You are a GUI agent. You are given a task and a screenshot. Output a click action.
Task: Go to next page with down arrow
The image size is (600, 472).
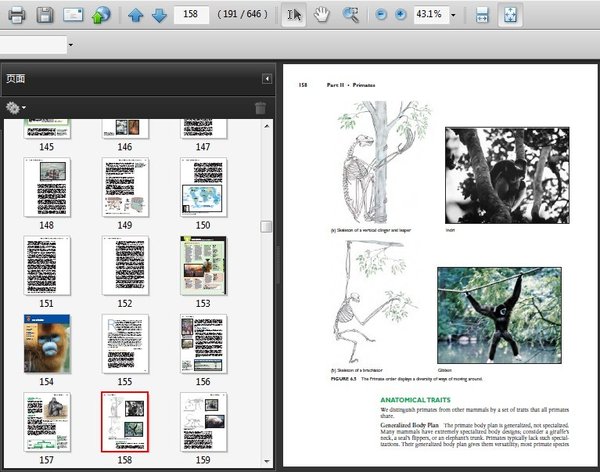coord(159,15)
